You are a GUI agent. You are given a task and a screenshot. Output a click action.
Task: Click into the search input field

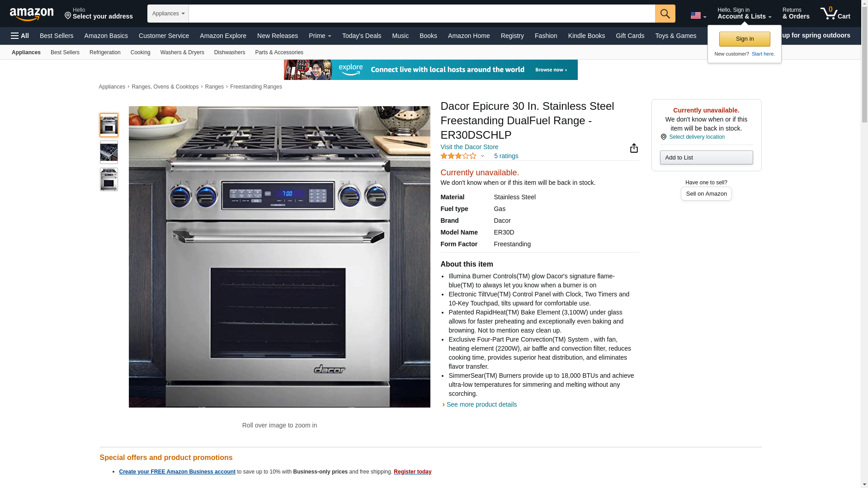click(422, 14)
